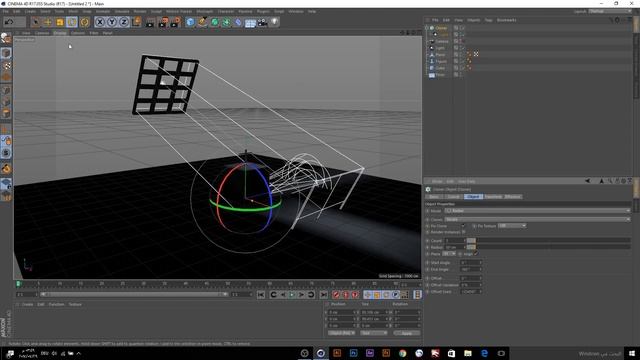640x360 pixels.
Task: Open the Create menu
Action: coord(30,11)
